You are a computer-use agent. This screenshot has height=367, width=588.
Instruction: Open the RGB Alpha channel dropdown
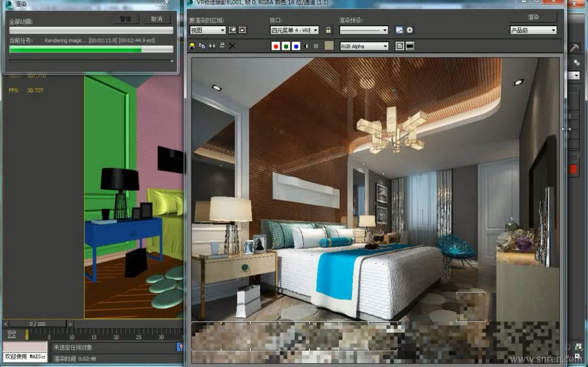click(x=364, y=46)
